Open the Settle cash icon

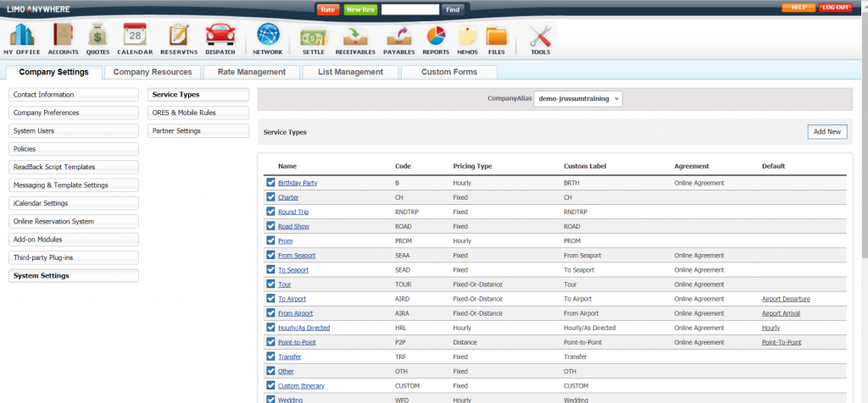point(314,39)
